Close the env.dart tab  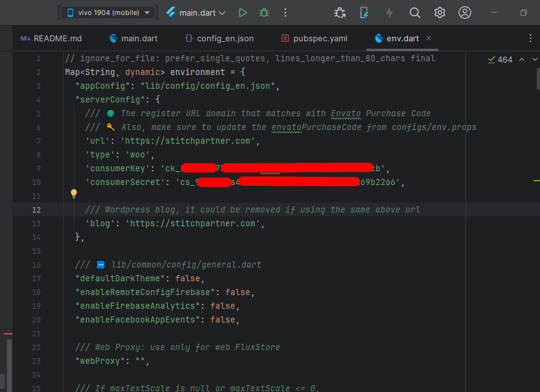pyautogui.click(x=429, y=38)
